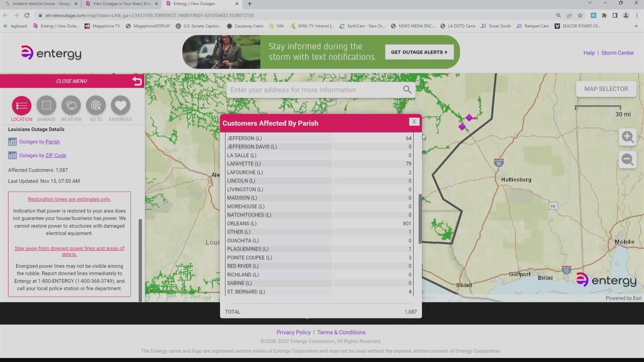Close the midterm election house tab
The image size is (644, 362).
[x=76, y=4]
